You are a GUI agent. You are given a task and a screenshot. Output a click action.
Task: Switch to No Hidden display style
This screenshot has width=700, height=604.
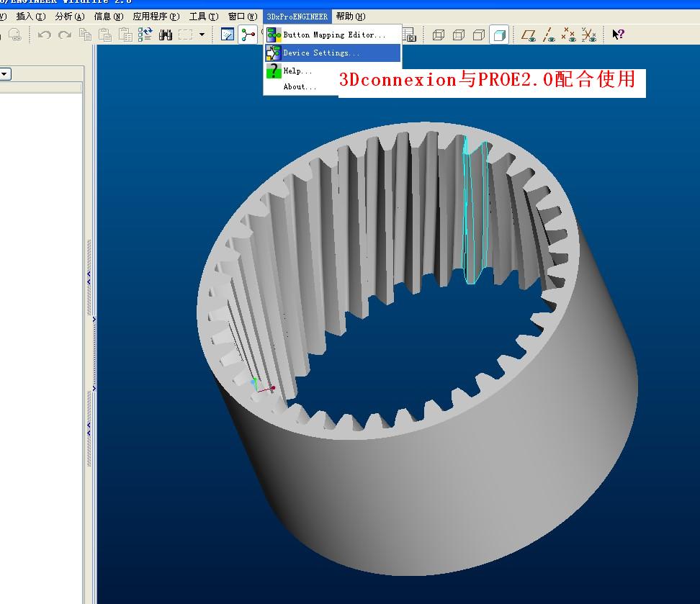pos(479,35)
